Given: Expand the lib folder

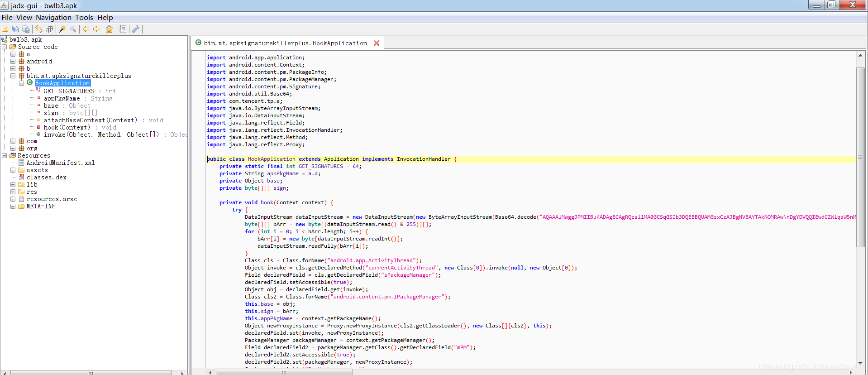Looking at the screenshot, I should click(13, 184).
